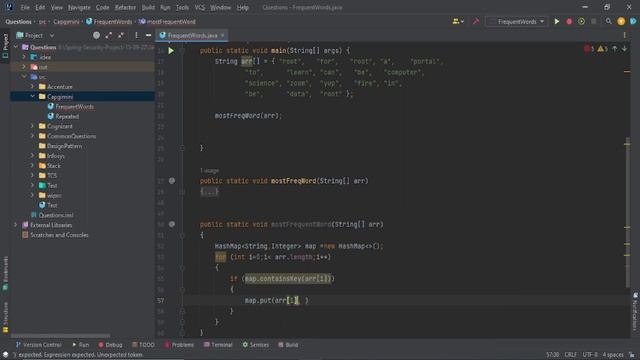Collapse the Capgemini folder
640x360 pixels.
pyautogui.click(x=32, y=97)
